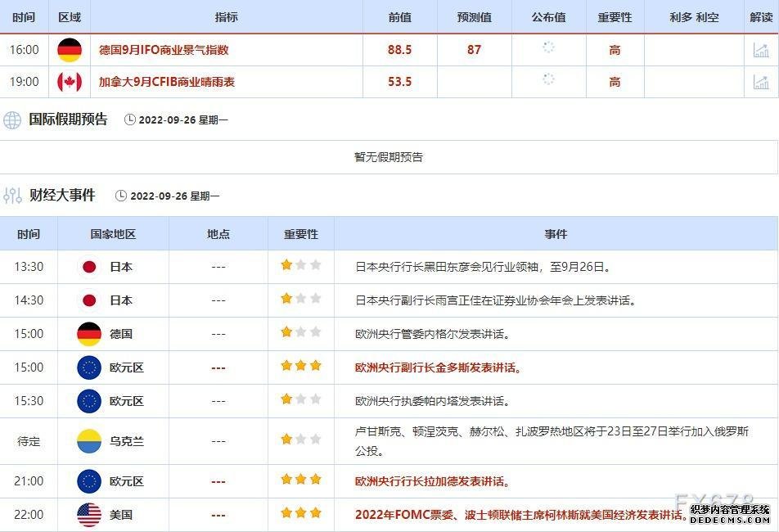Click the Ukraine flag in the 待定 row
779x532 pixels.
[89, 441]
